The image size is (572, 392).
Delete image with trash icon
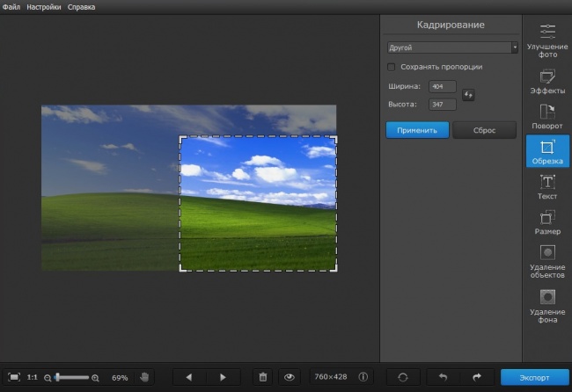(x=262, y=377)
